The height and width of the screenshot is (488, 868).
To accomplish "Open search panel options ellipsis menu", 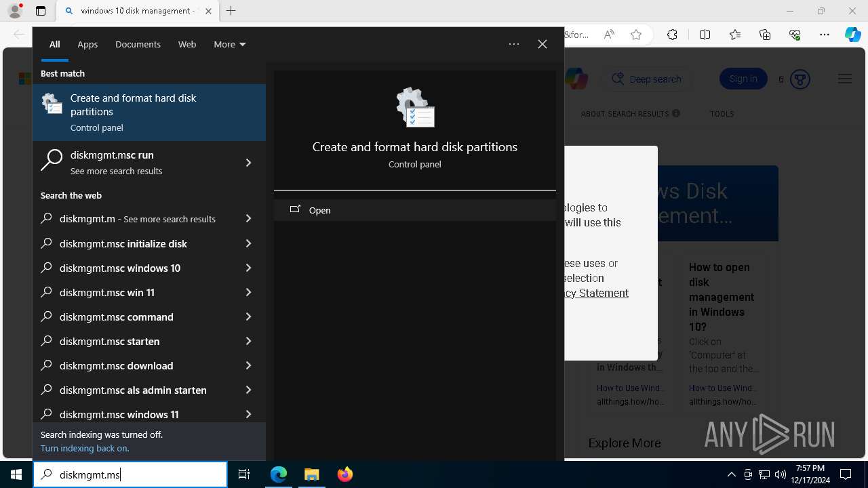I will 514,44.
